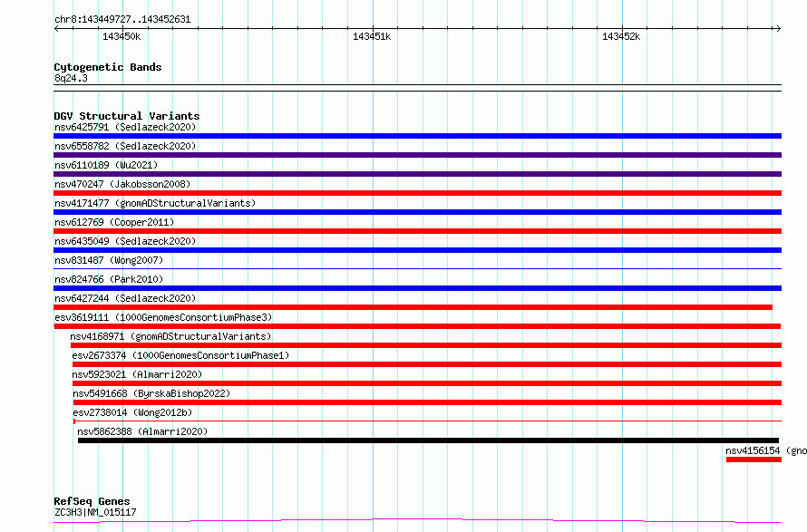Click the red bar for nsv5923021
The height and width of the screenshot is (532, 807).
(x=427, y=383)
